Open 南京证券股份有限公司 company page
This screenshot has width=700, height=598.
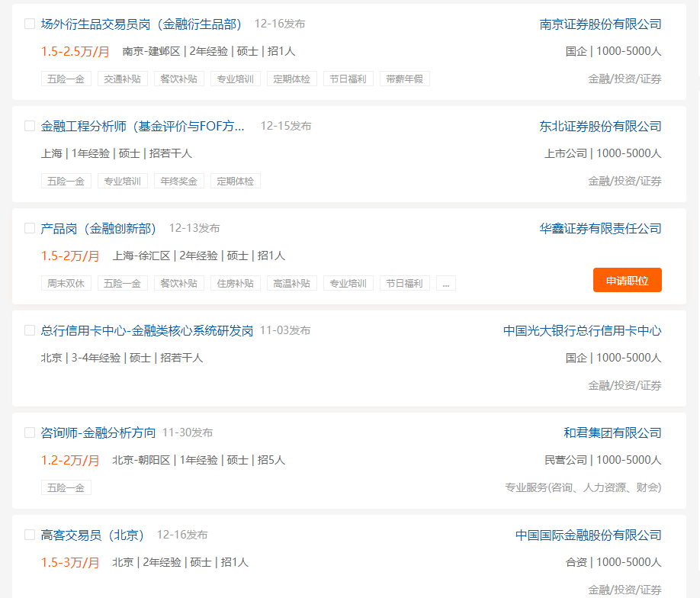599,24
